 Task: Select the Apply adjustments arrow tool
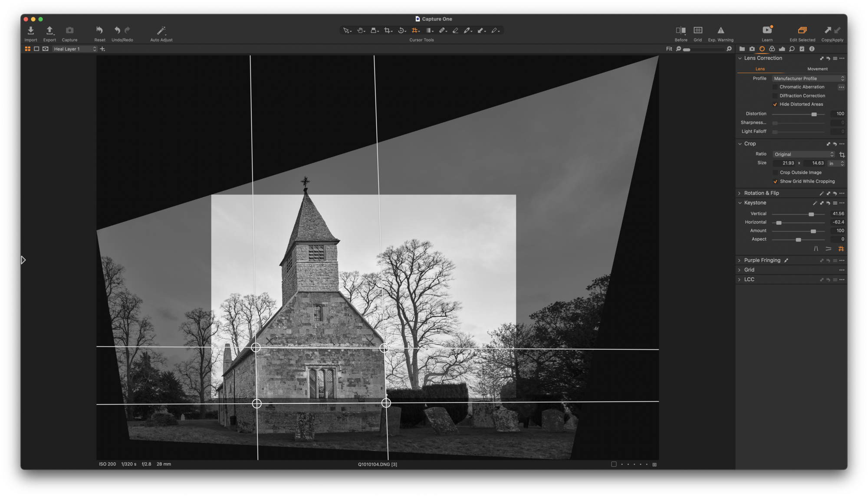coord(481,30)
